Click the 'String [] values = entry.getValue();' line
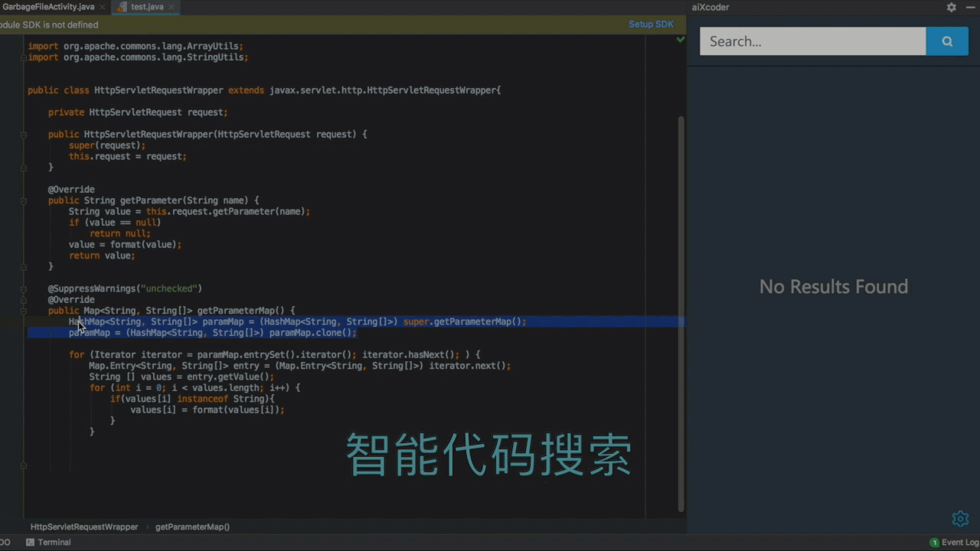The width and height of the screenshot is (980, 551). tap(181, 377)
